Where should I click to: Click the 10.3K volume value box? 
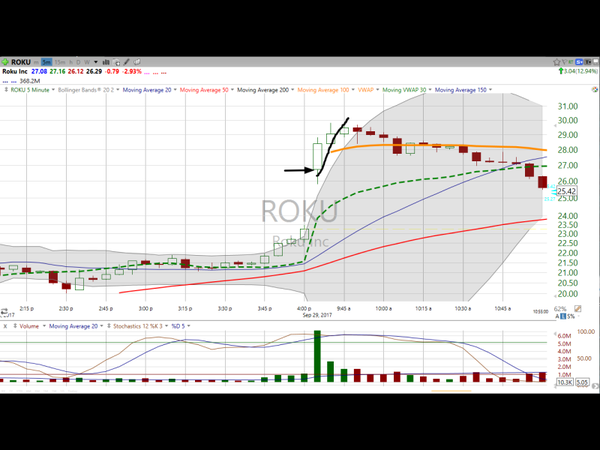tap(565, 382)
